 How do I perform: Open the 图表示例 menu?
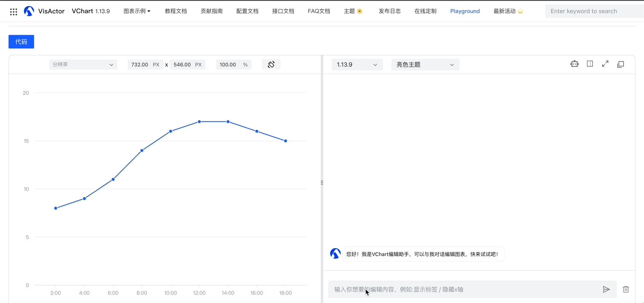(137, 11)
